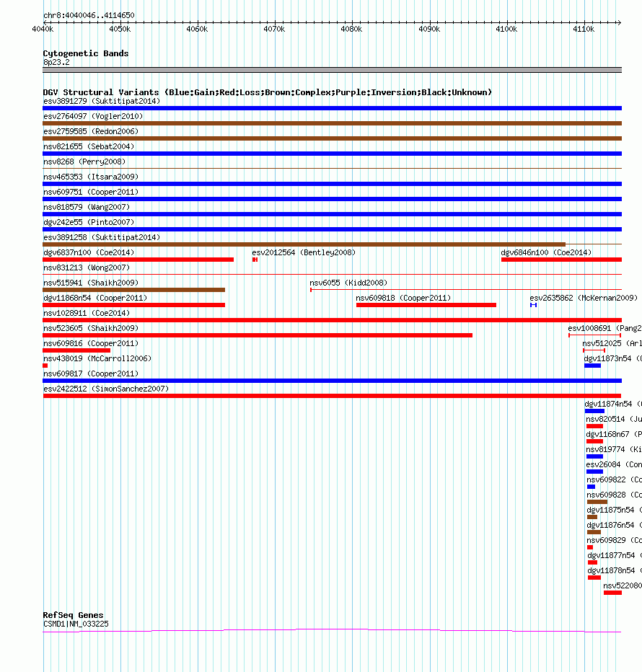
Task: Click dgv11868n54 (Cooper2011) label
Action: [95, 298]
